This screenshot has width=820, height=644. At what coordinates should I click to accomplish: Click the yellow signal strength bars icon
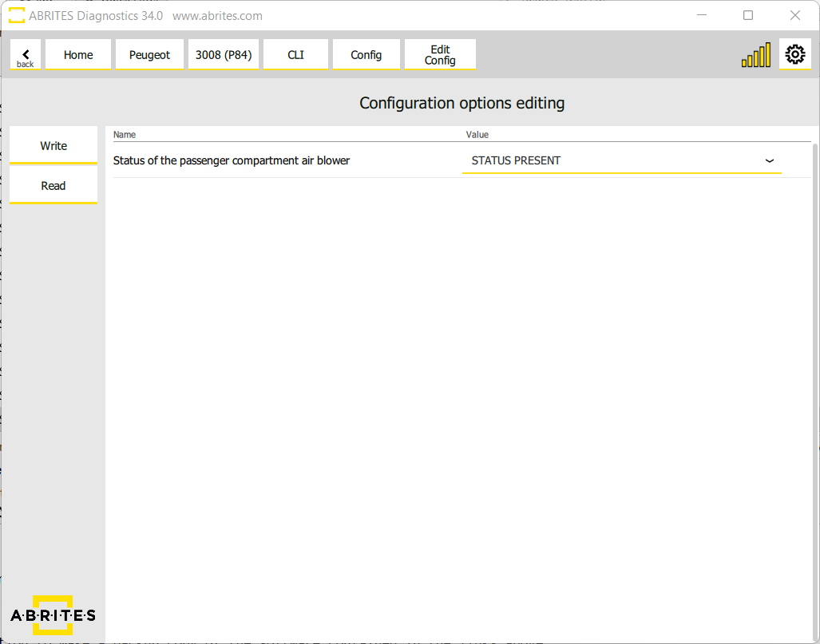(x=755, y=55)
